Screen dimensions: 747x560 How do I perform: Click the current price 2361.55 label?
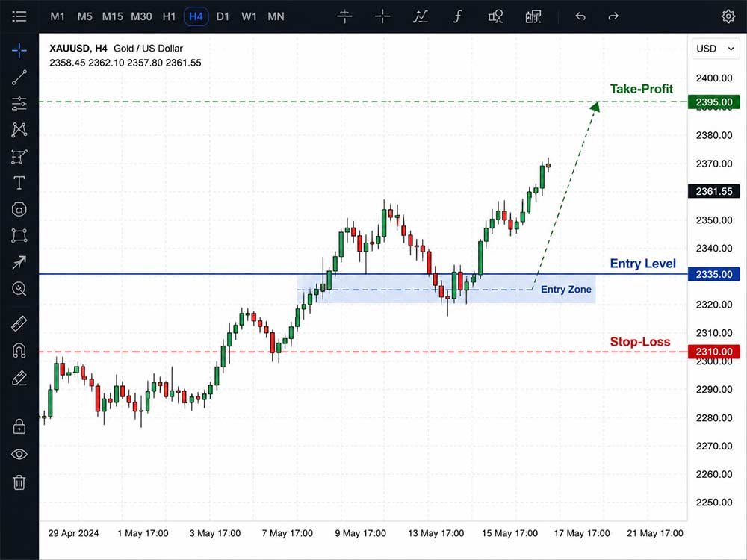pos(713,191)
